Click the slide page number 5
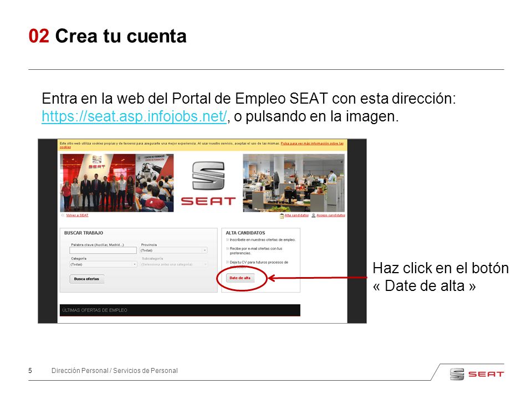The width and height of the screenshot is (532, 399). pos(30,371)
